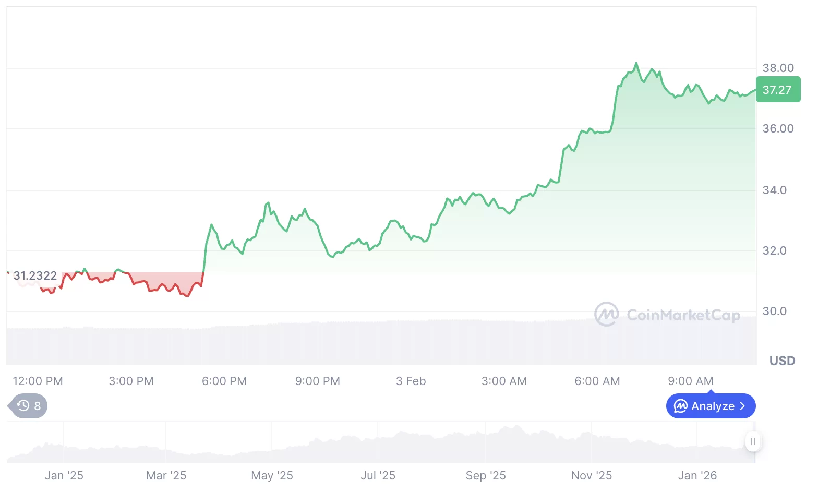Click the 12:00 PM time label

click(x=38, y=381)
